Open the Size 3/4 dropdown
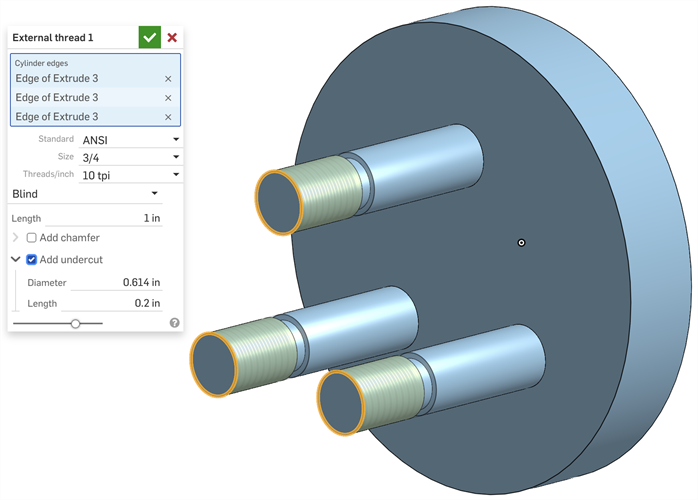This screenshot has height=500, width=698. pyautogui.click(x=130, y=157)
